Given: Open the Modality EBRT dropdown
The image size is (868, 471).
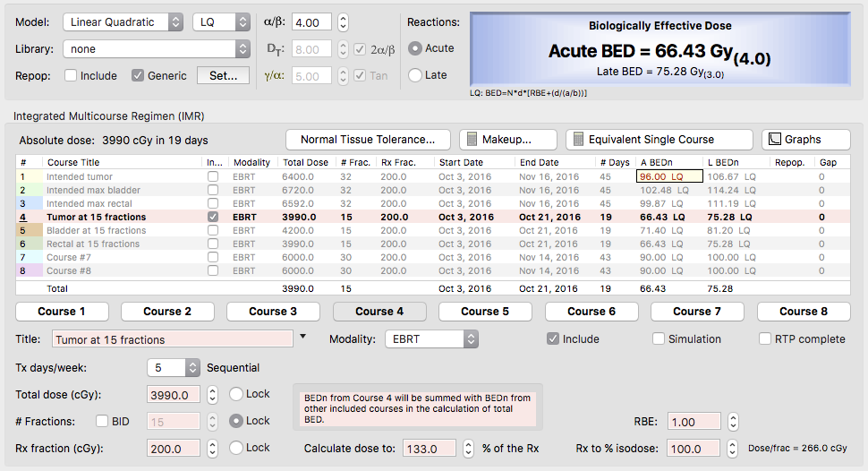Looking at the screenshot, I should 431,339.
